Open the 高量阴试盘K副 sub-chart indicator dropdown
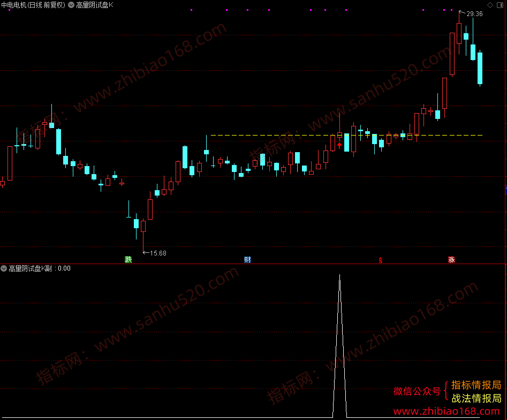507x420 pixels. pos(4,268)
